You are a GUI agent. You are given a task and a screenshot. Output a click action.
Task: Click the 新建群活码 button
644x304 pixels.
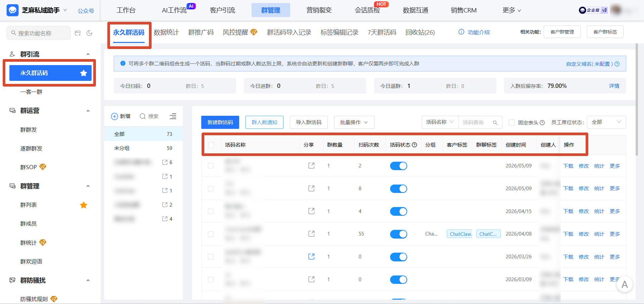click(220, 122)
